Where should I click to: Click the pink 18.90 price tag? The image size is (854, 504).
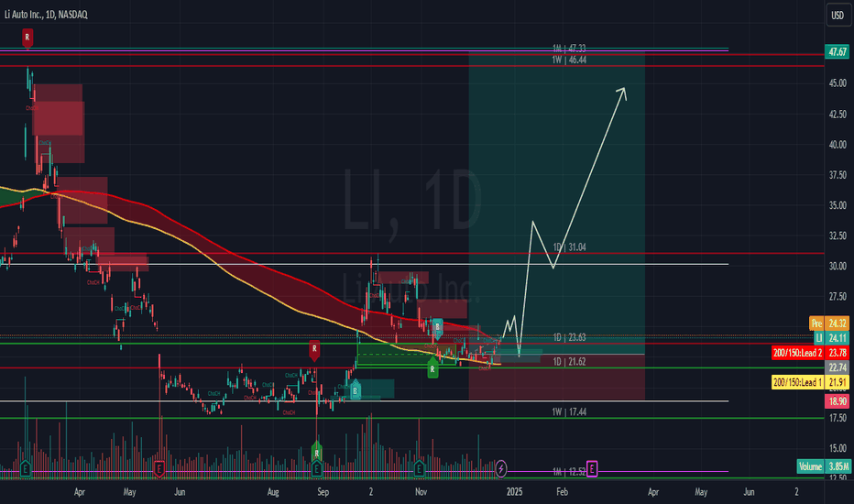pyautogui.click(x=838, y=401)
